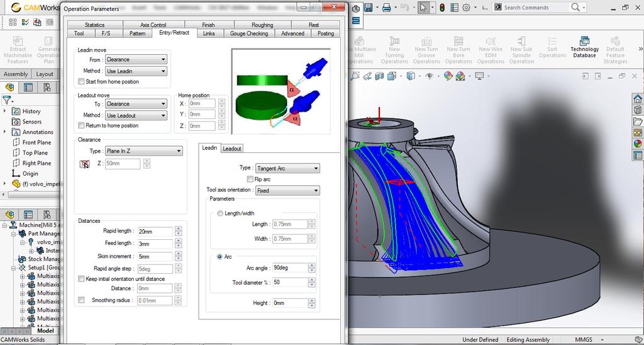644x345 pixels.
Task: Click the Rapid length field
Action: (155, 232)
